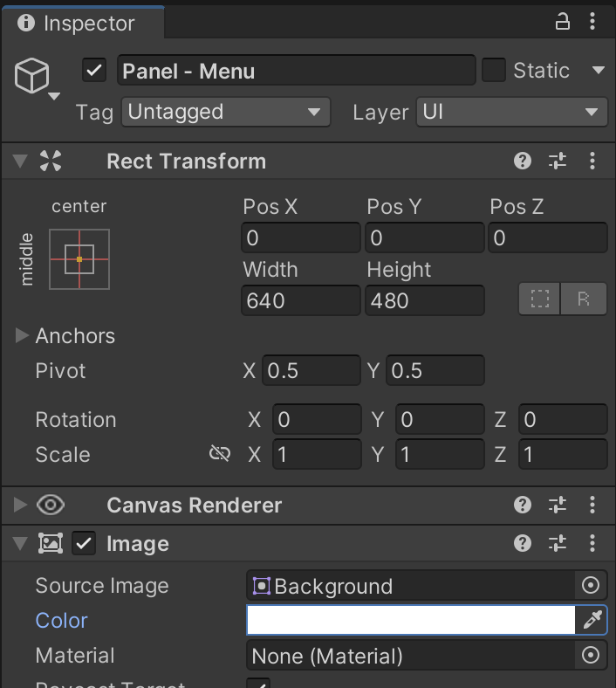
Task: Uncheck the Image component enabled checkbox
Action: click(x=84, y=544)
